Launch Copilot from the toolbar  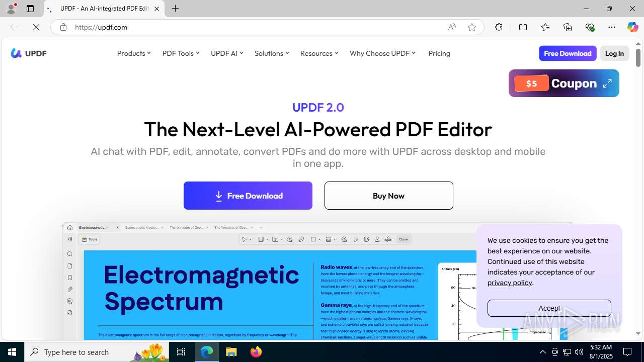pos(632,27)
